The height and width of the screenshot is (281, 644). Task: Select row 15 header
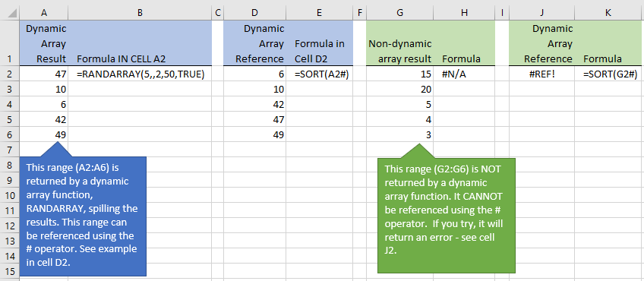coord(10,271)
